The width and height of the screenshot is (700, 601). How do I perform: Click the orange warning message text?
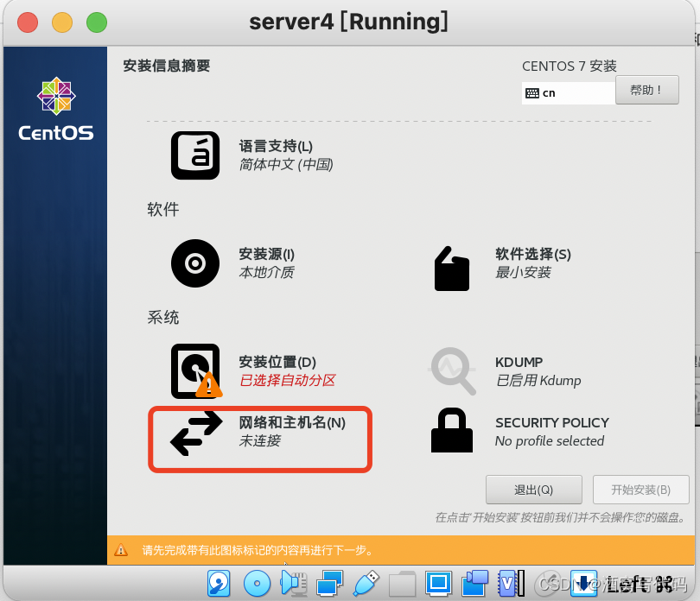click(x=258, y=550)
